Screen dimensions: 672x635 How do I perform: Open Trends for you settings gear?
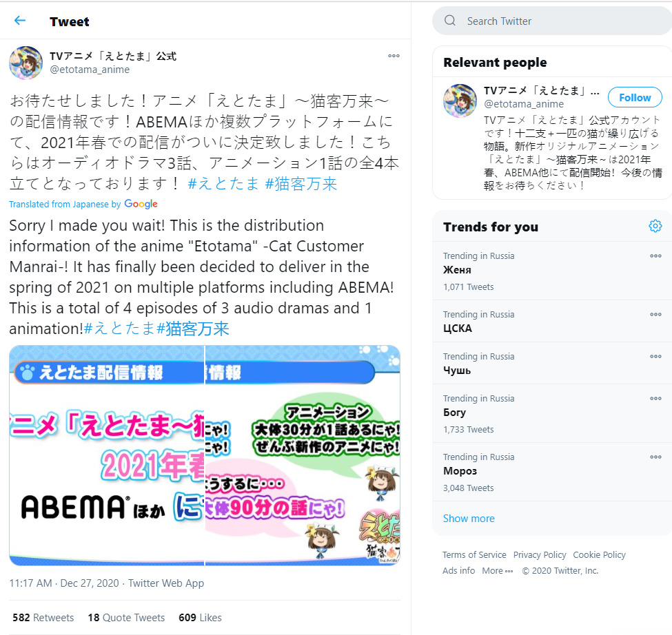[655, 226]
